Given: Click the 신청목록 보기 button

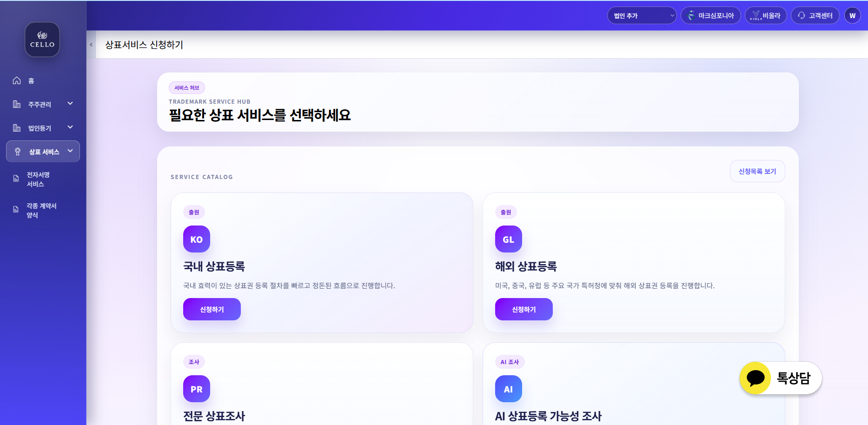Looking at the screenshot, I should tap(757, 171).
